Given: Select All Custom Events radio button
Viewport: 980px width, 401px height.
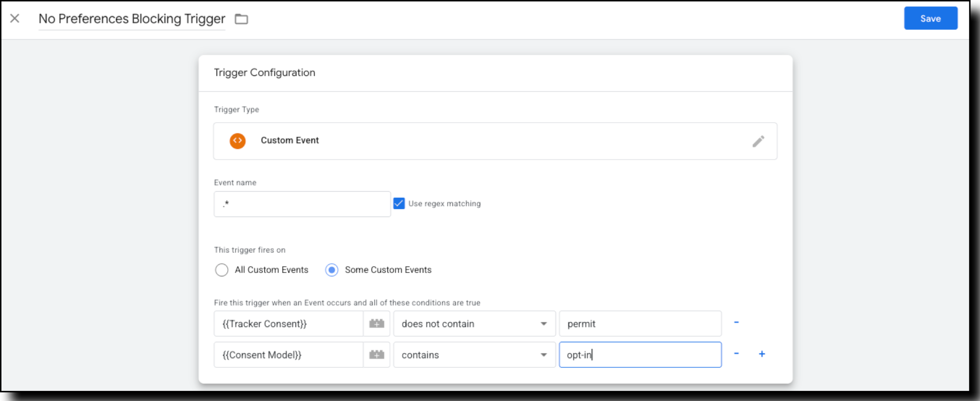Looking at the screenshot, I should 222,270.
